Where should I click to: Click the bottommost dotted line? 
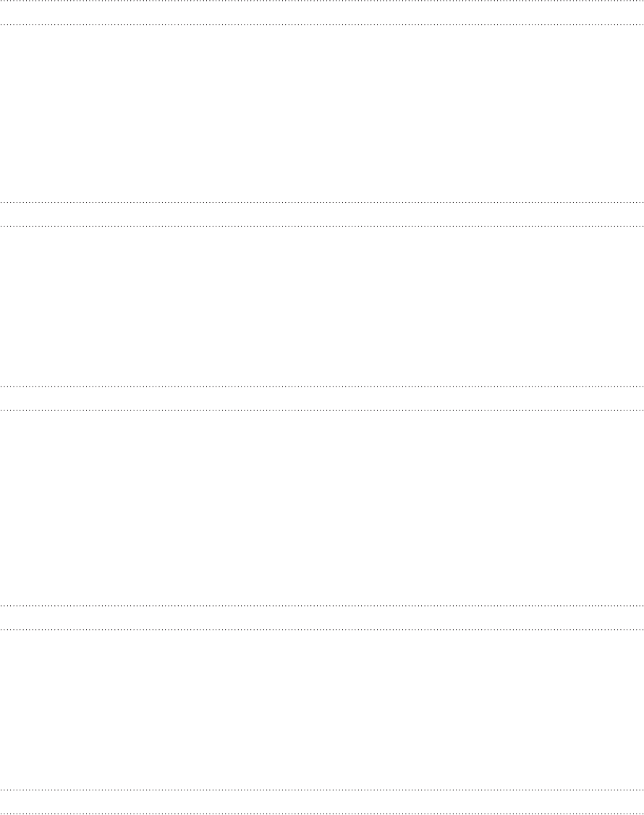coord(322,813)
